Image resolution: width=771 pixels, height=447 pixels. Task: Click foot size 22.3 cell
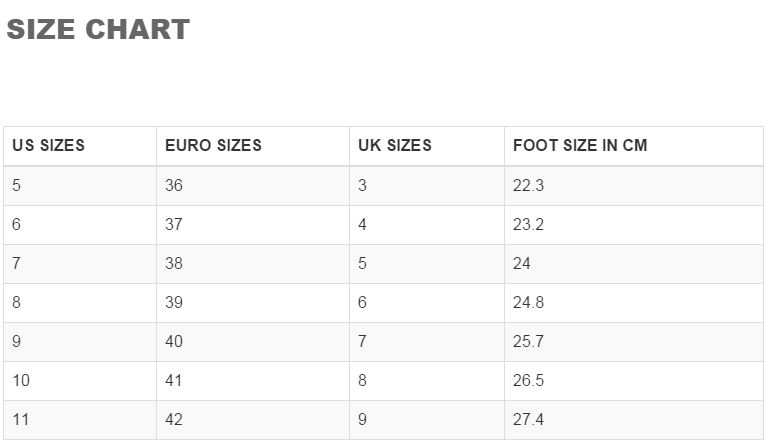pyautogui.click(x=634, y=186)
